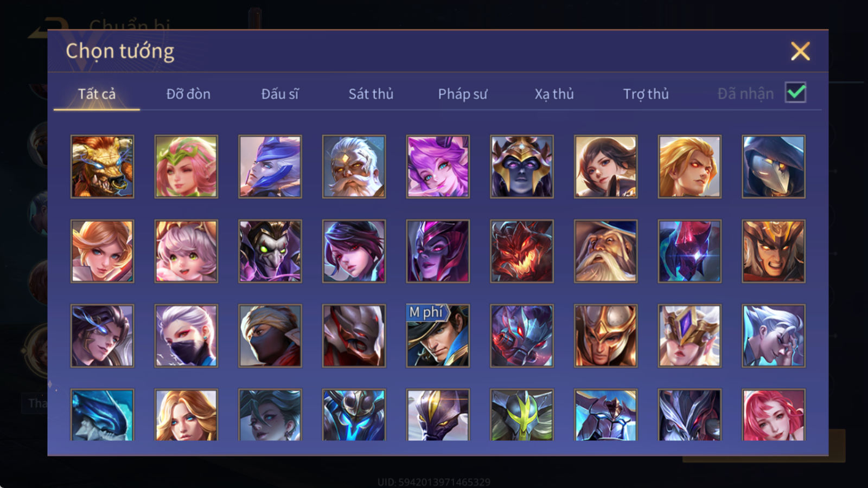Toggle the 'Đã nhận' checkbox
Viewport: 868px width, 488px height.
[x=795, y=93]
